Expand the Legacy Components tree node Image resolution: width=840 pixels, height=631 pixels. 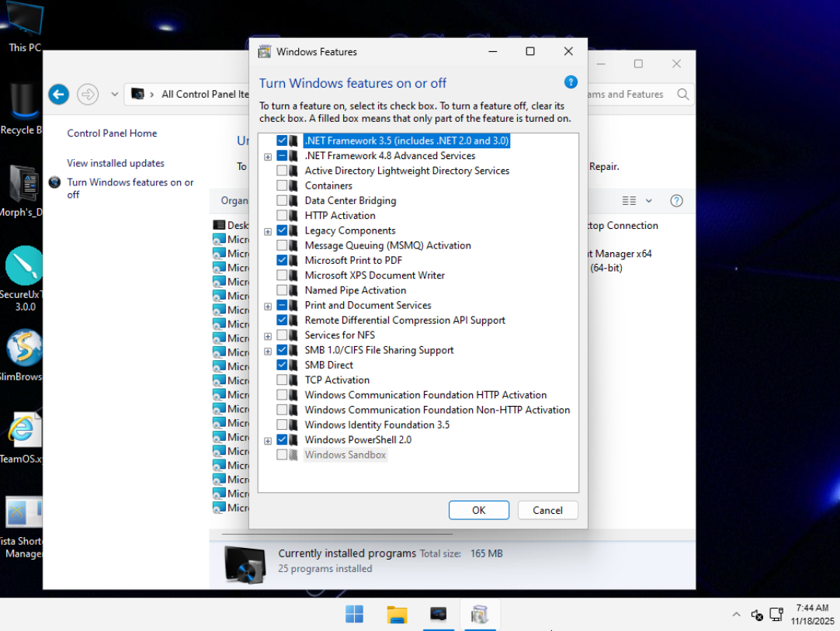pos(268,231)
